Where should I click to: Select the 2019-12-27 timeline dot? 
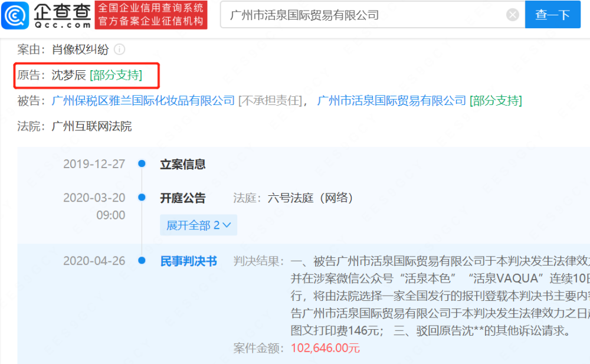(142, 163)
